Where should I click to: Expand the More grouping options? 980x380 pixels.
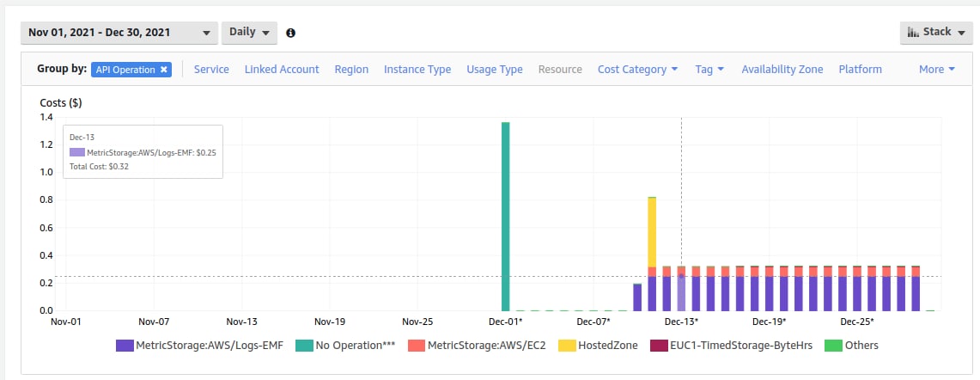(x=937, y=70)
